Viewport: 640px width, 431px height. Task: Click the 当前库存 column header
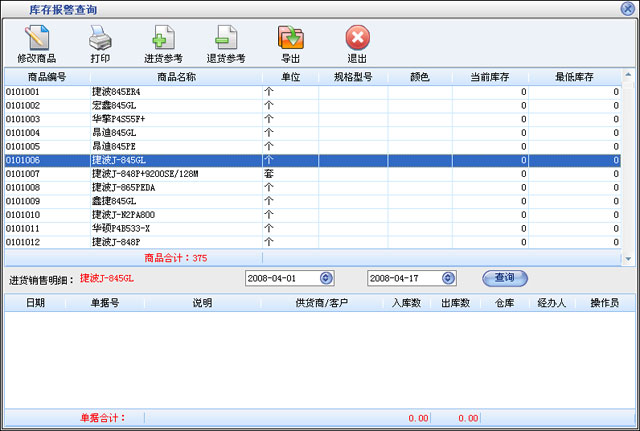(x=490, y=77)
